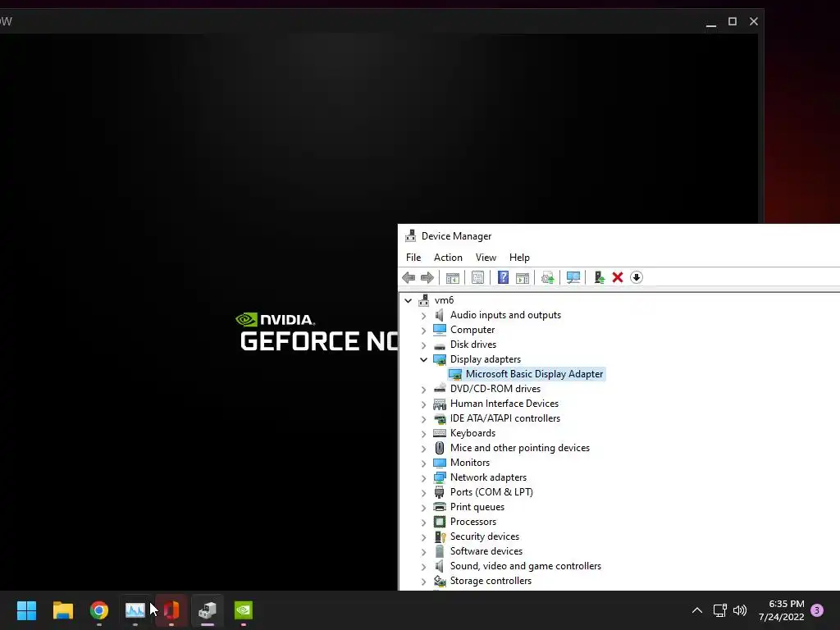The width and height of the screenshot is (840, 630).
Task: Click the Security devices key icon
Action: [440, 536]
